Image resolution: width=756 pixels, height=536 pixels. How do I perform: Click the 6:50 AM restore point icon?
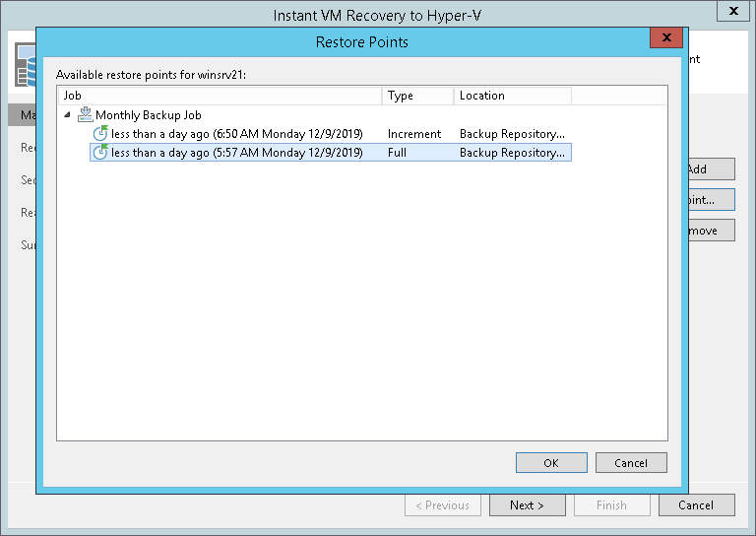(x=100, y=133)
